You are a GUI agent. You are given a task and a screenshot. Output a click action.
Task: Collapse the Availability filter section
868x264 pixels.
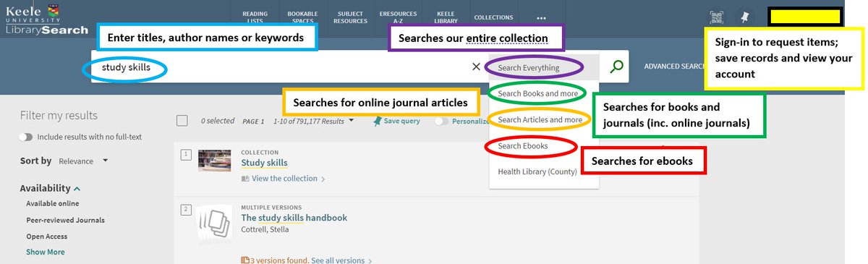50,188
